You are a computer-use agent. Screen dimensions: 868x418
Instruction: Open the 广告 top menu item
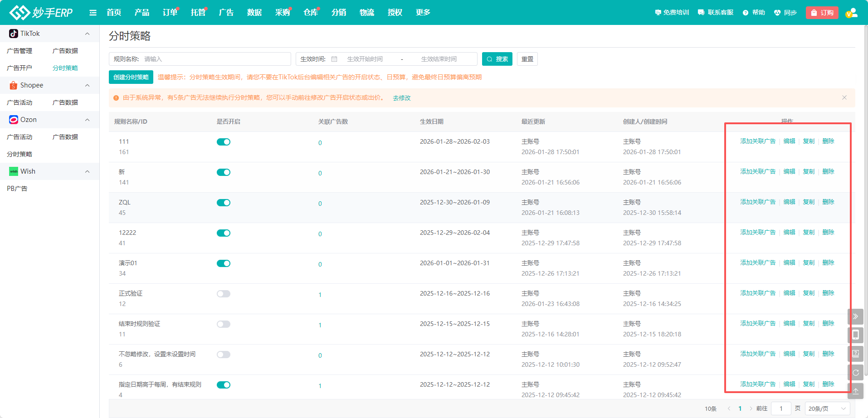coord(226,13)
